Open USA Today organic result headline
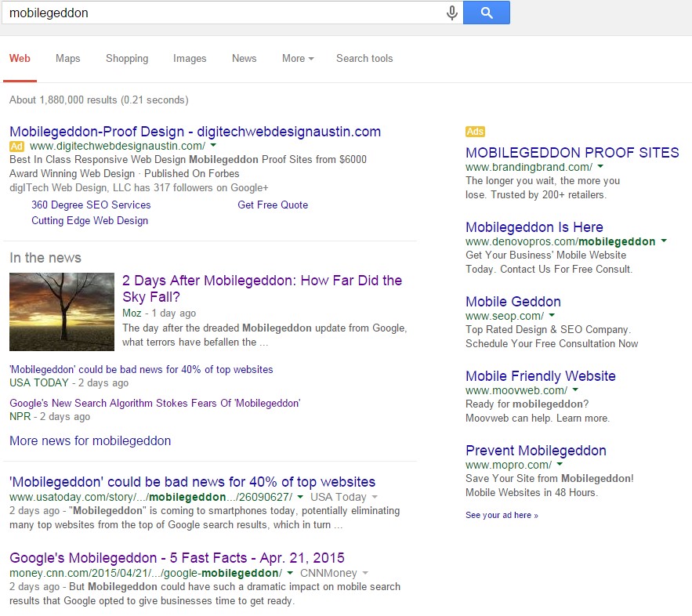 click(x=193, y=482)
